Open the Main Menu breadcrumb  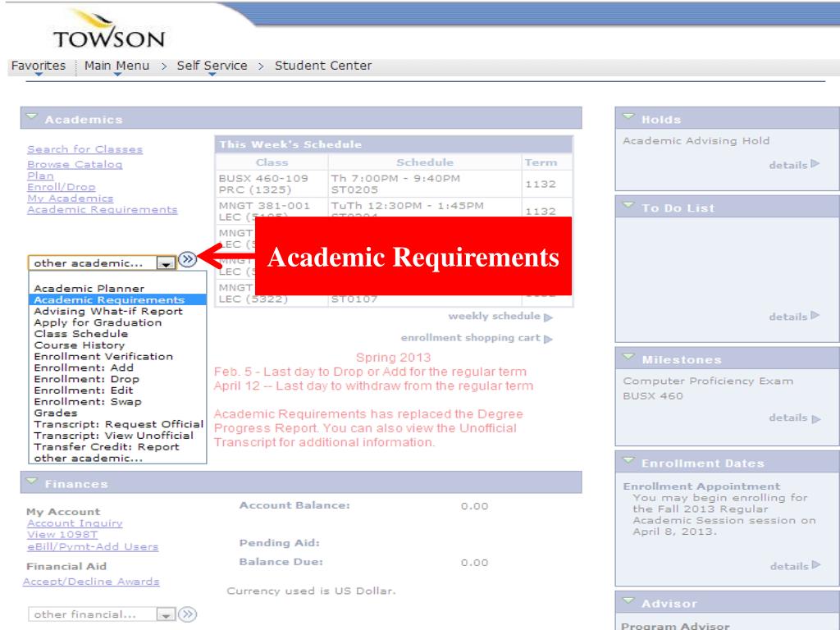116,66
